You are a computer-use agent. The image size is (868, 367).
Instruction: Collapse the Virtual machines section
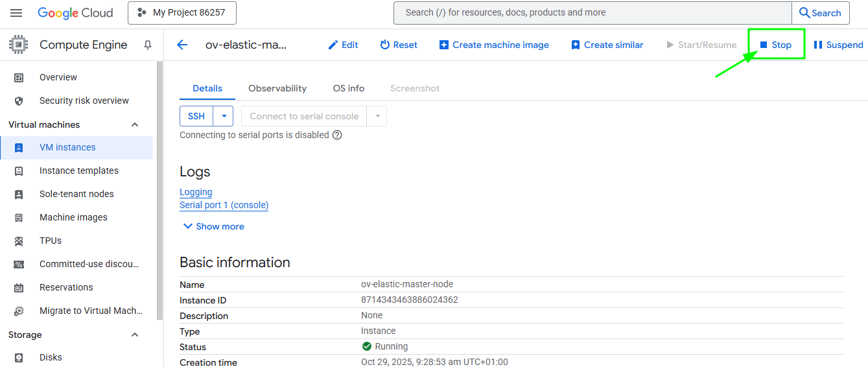(x=135, y=124)
